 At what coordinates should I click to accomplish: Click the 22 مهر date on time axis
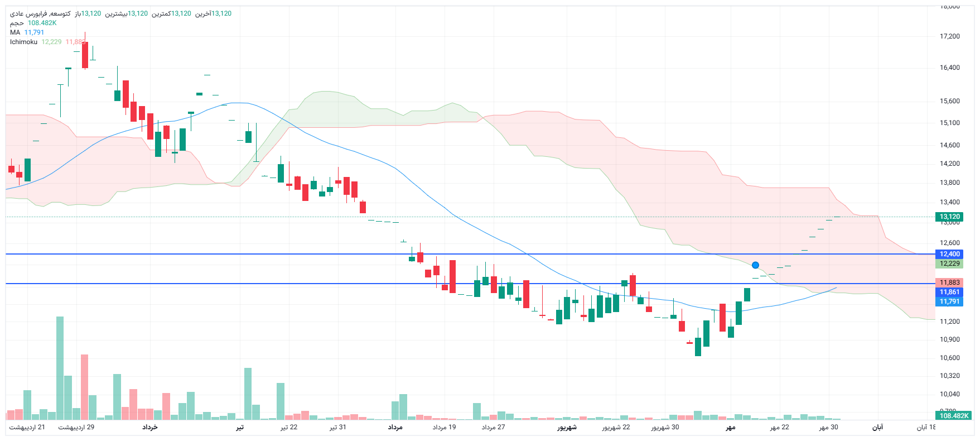point(779,427)
